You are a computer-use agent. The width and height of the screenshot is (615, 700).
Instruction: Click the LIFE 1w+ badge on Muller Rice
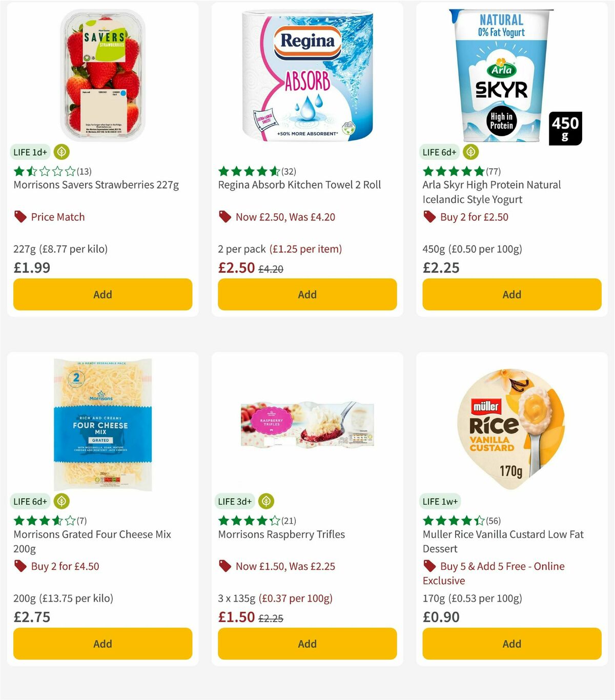click(441, 501)
